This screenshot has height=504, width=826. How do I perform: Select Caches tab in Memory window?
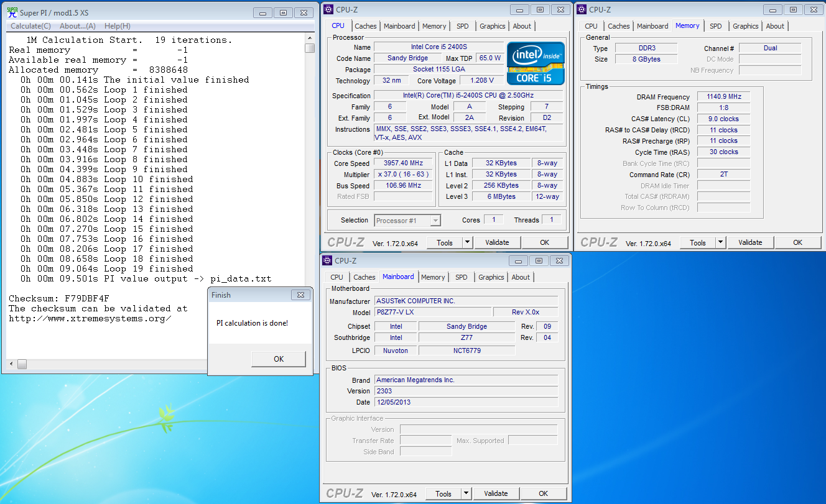pyautogui.click(x=619, y=26)
